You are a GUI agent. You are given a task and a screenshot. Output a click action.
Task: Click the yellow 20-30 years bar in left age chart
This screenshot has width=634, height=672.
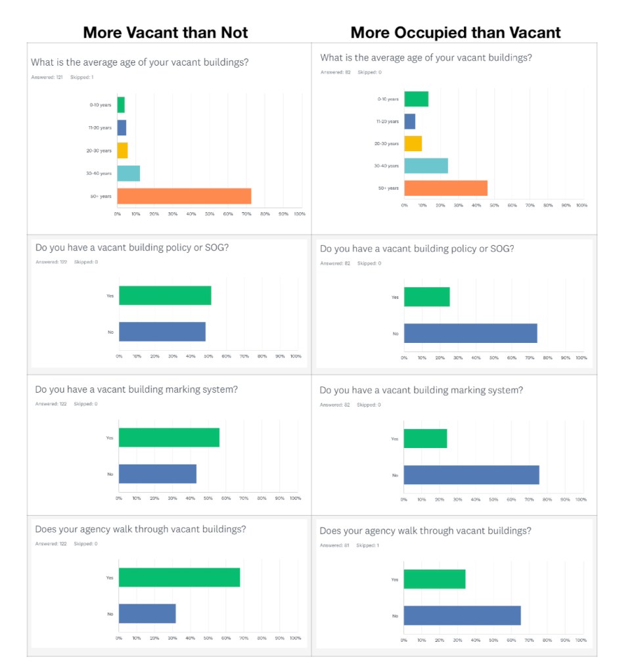pos(122,150)
